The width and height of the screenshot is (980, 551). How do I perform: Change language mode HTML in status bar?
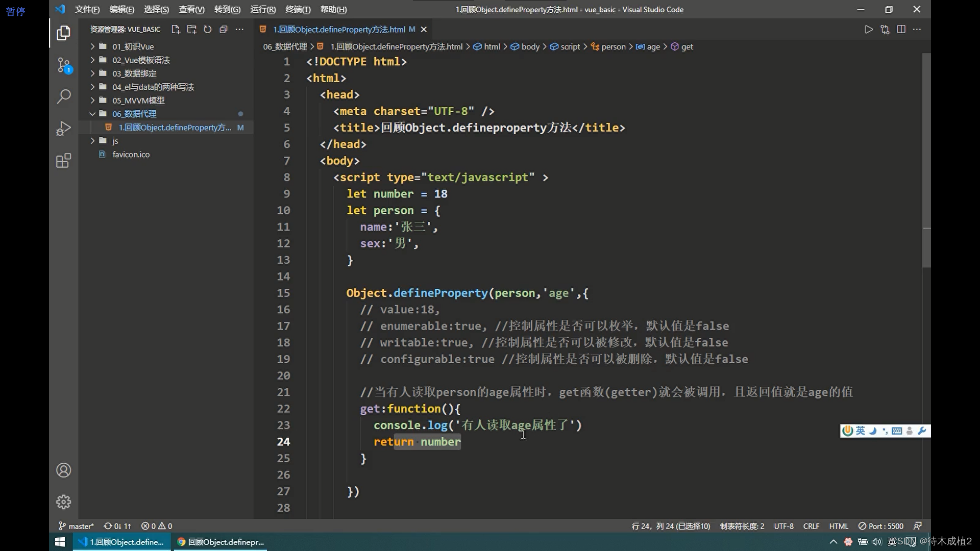click(838, 526)
